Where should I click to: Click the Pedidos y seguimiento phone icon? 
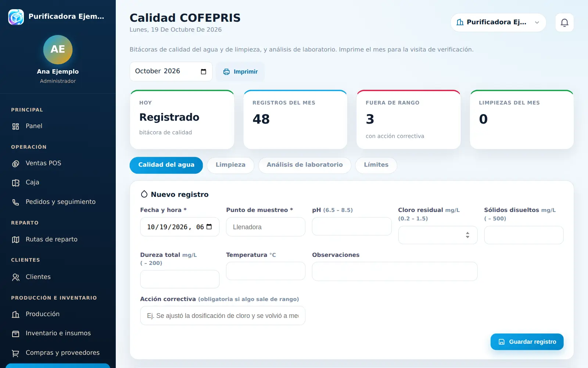[x=15, y=202]
